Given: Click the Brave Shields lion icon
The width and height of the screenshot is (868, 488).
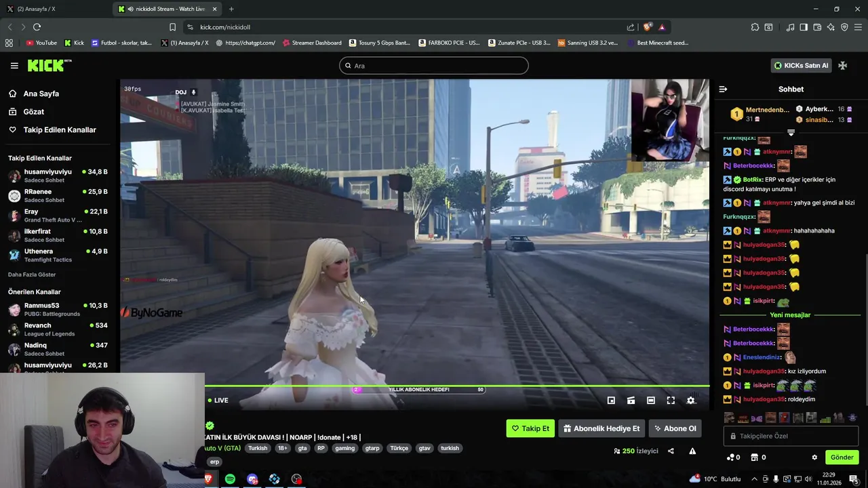Looking at the screenshot, I should pos(648,27).
